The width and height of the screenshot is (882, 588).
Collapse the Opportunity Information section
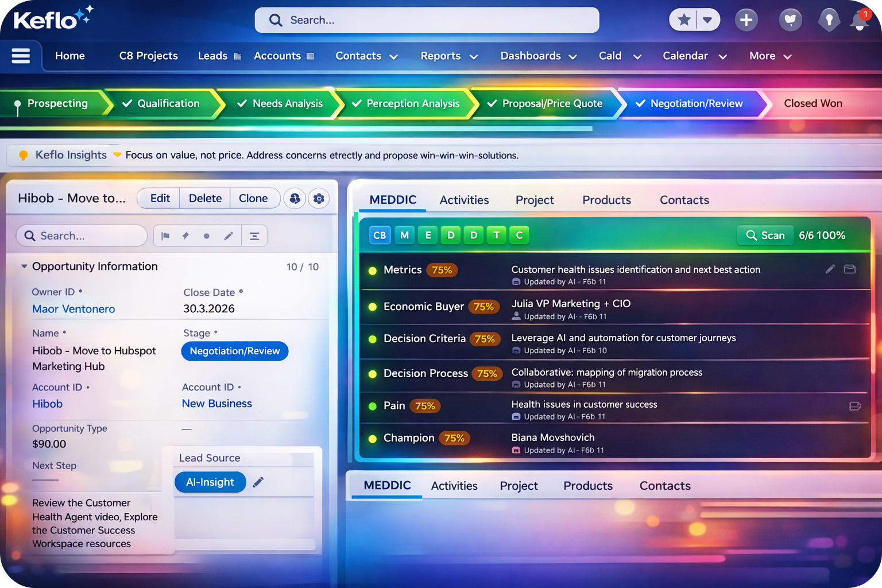click(24, 266)
